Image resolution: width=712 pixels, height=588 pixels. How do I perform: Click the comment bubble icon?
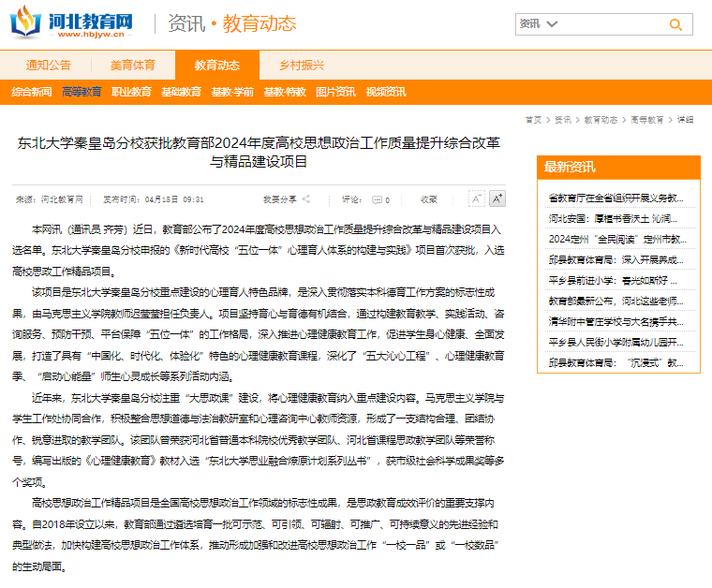[377, 200]
